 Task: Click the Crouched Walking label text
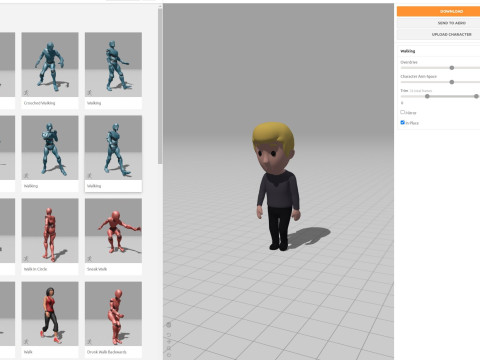click(x=39, y=103)
